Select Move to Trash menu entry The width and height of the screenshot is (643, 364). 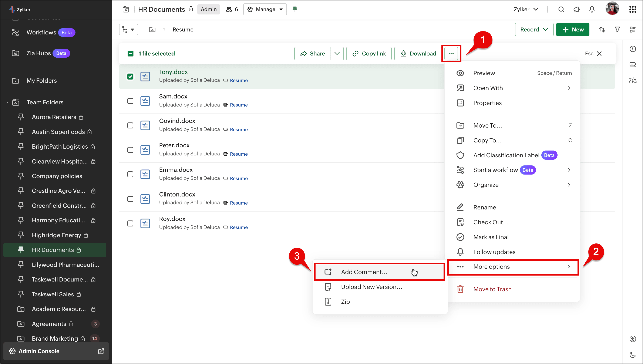492,289
